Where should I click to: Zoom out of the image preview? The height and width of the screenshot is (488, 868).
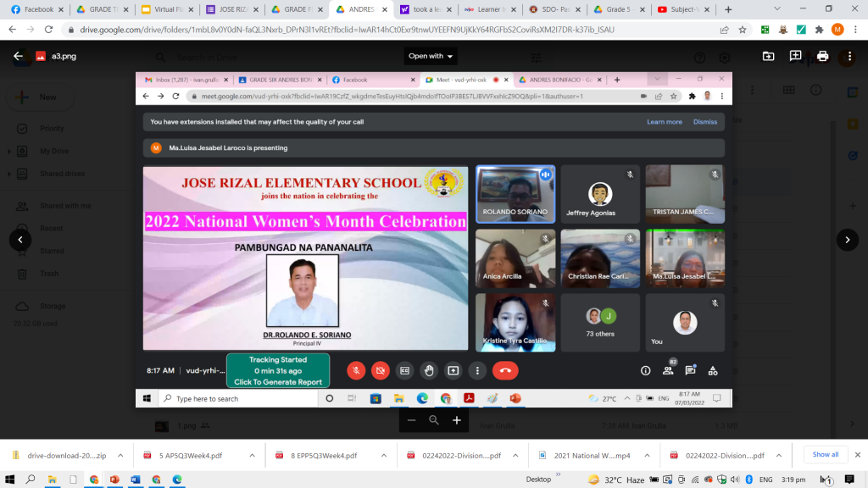click(x=411, y=420)
